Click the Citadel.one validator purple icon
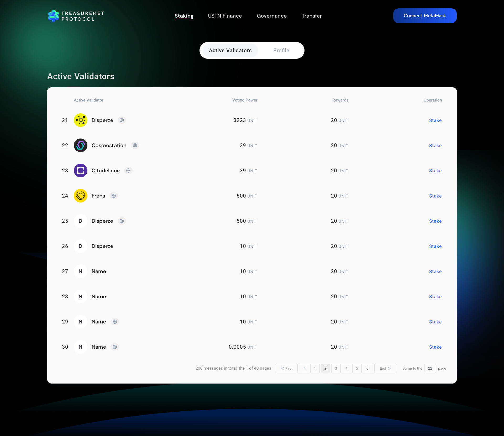Screen dimensions: 504x436 tap(80, 171)
